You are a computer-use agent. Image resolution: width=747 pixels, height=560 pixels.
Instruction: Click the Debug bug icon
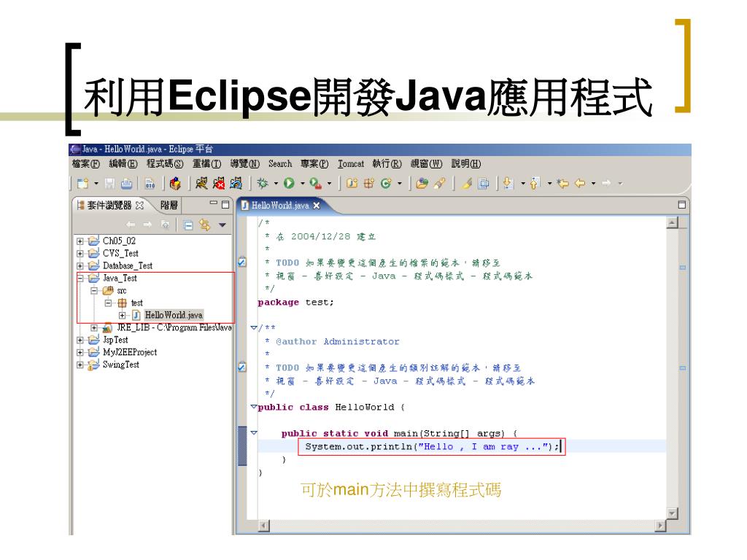pos(263,183)
